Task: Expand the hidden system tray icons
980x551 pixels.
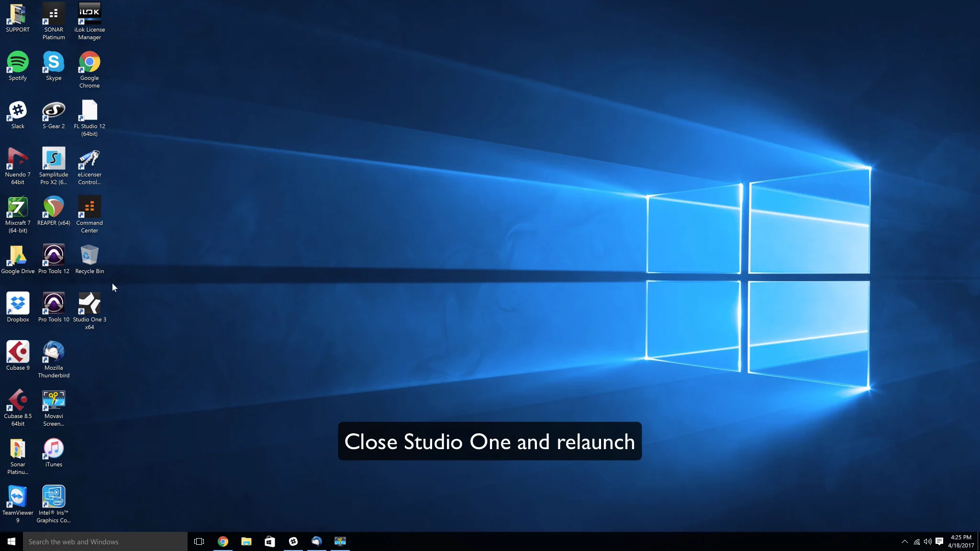Action: 904,541
